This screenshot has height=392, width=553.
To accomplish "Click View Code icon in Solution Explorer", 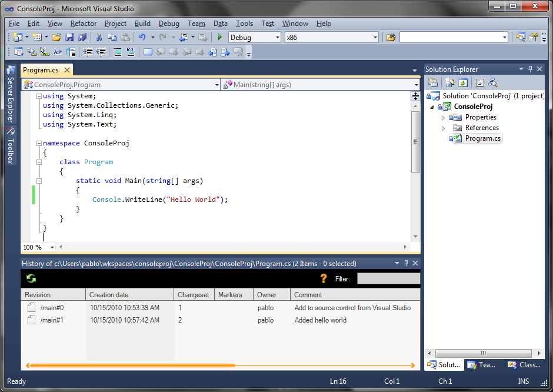I will click(479, 82).
